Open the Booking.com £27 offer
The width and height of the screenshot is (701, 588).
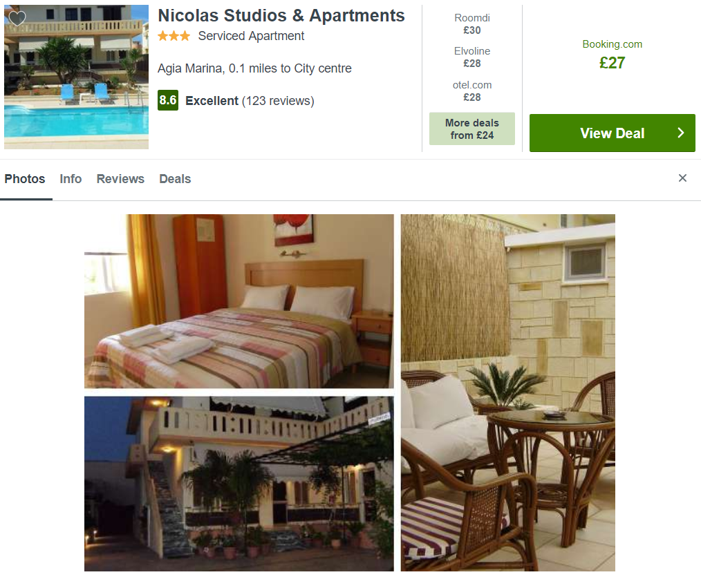612,55
